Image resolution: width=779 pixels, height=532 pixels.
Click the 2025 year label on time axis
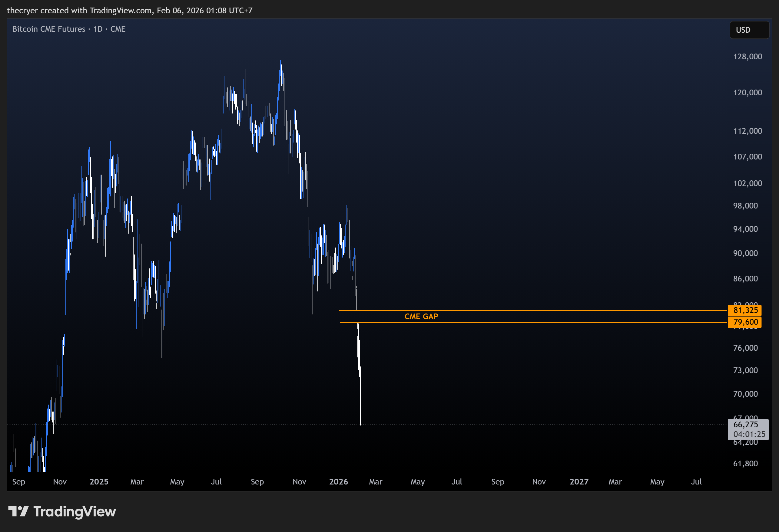click(99, 482)
